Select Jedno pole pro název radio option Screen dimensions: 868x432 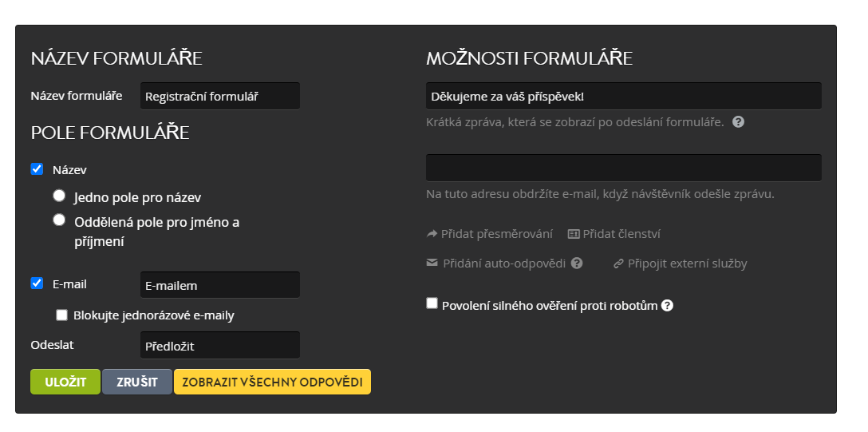click(x=59, y=196)
